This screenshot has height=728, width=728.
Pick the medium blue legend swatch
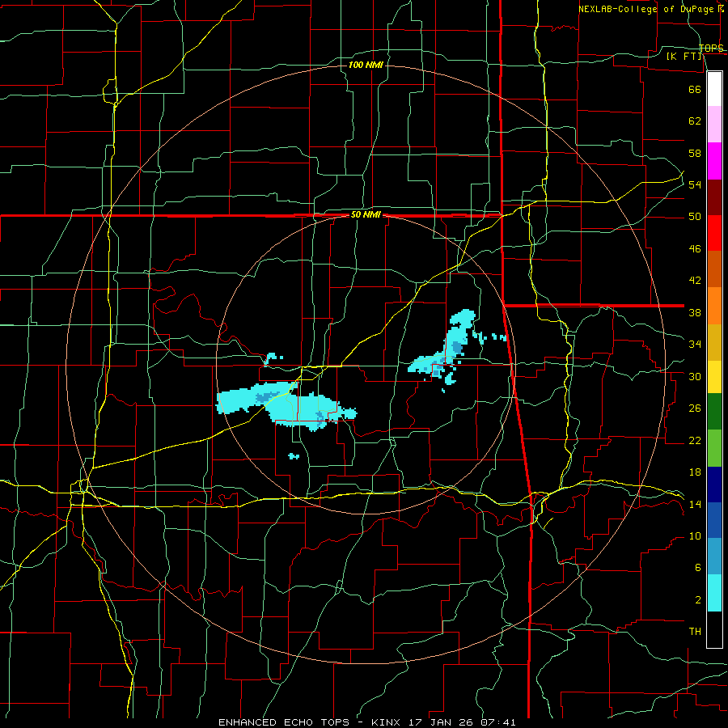tap(714, 520)
